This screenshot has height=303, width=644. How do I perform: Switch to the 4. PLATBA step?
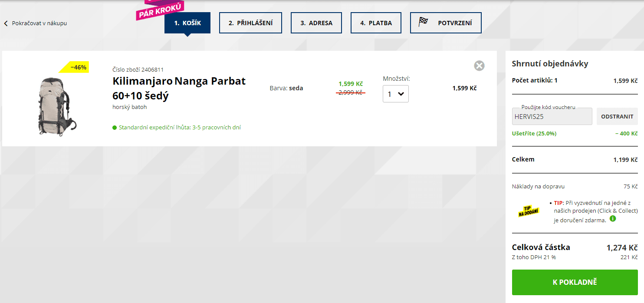(376, 23)
